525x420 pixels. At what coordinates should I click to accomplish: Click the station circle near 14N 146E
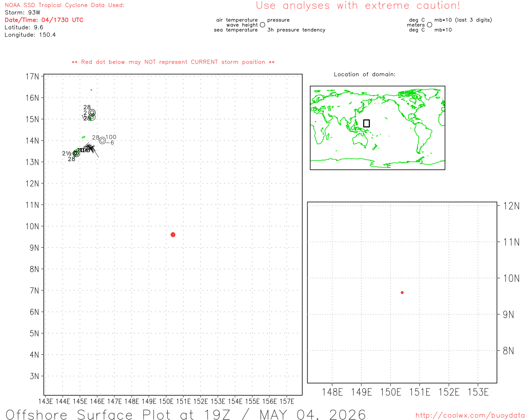click(x=102, y=141)
